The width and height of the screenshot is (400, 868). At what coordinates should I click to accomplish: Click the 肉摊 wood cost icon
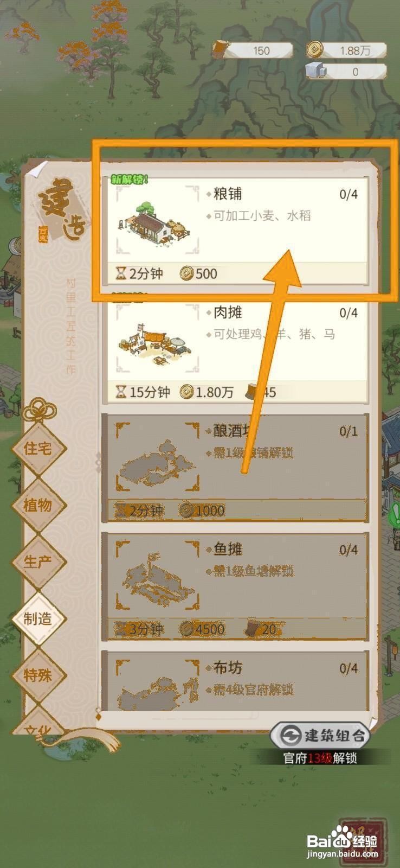tap(251, 391)
